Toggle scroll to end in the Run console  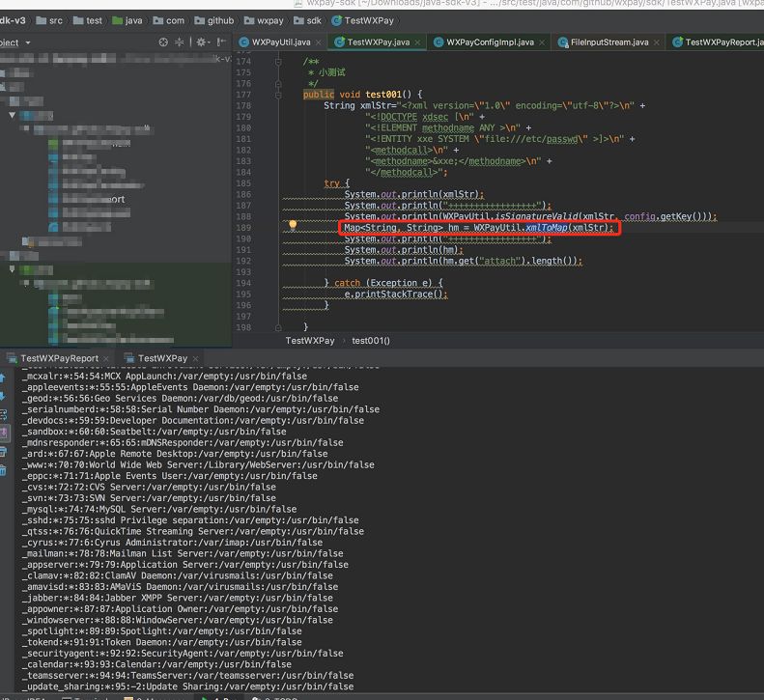click(3, 433)
